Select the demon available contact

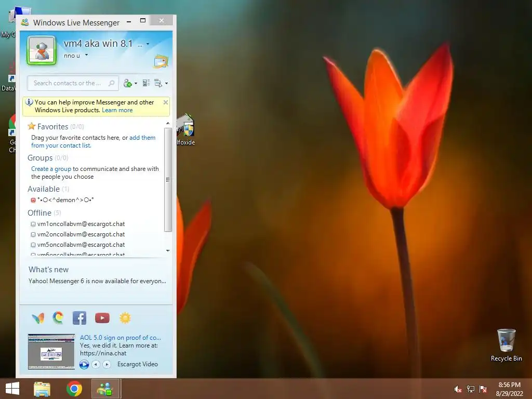(x=65, y=200)
